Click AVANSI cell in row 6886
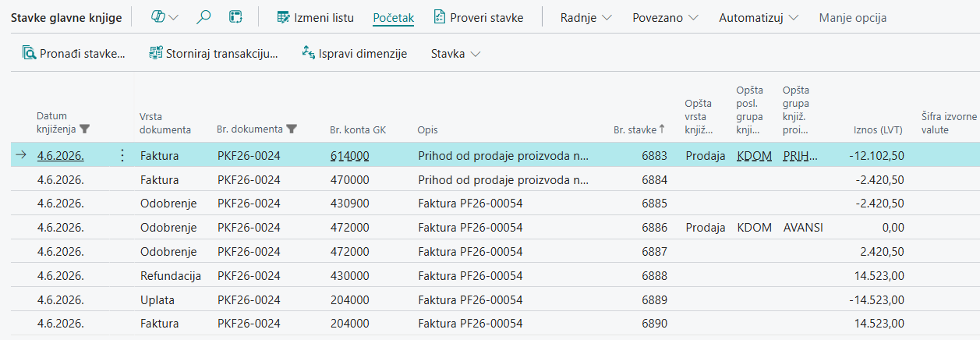This screenshot has height=340, width=980. [x=803, y=228]
